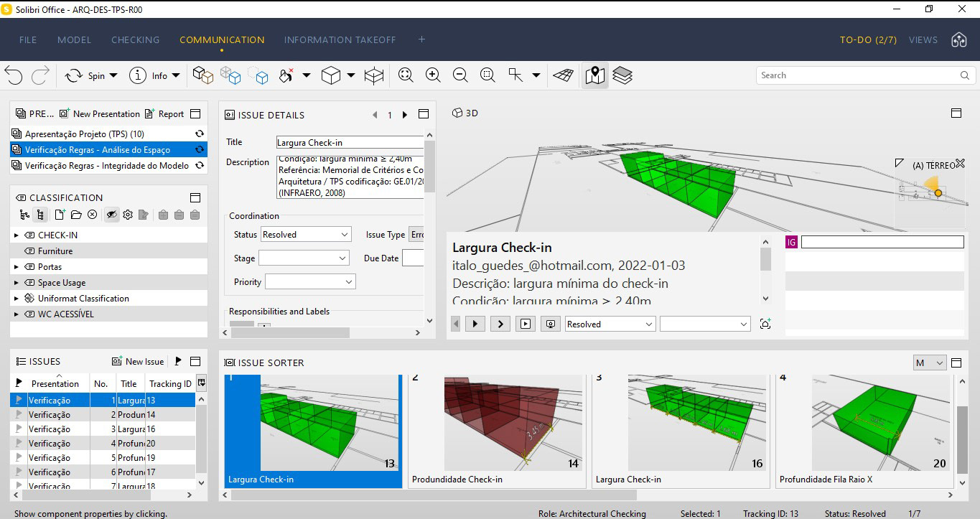The height and width of the screenshot is (519, 980).
Task: Click the paint bucket tool icon
Action: click(286, 75)
